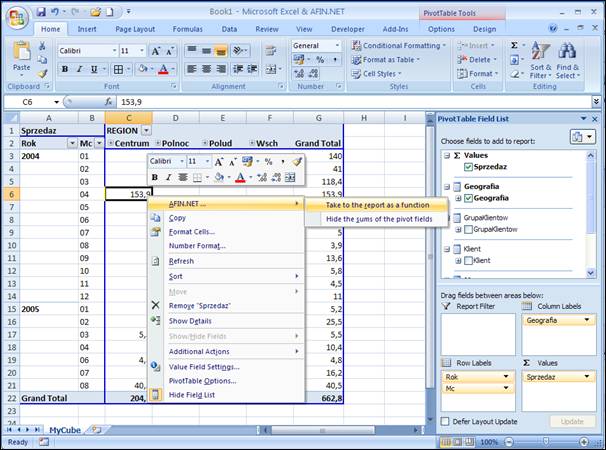Click the Delete cells button
606x450 pixels.
coord(477,60)
